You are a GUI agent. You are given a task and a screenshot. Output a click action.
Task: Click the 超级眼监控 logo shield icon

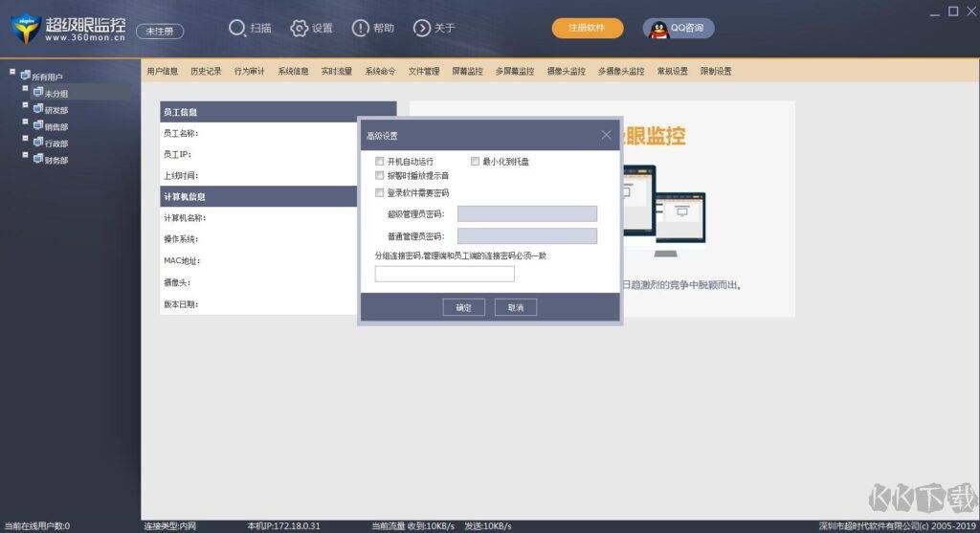click(x=25, y=29)
